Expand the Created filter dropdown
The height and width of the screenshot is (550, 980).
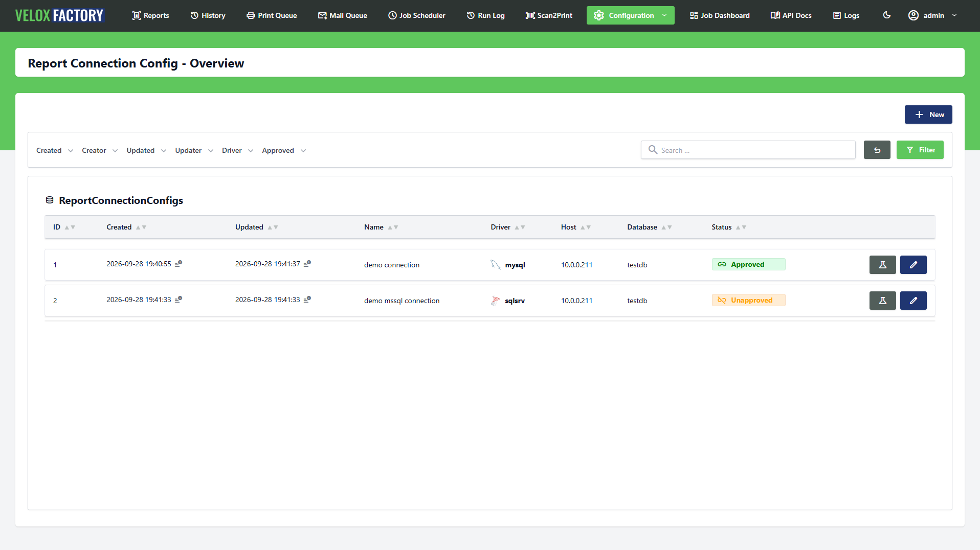click(x=55, y=150)
